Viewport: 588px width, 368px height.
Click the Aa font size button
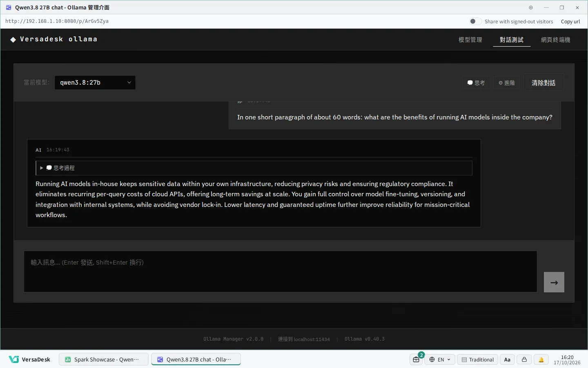(507, 359)
